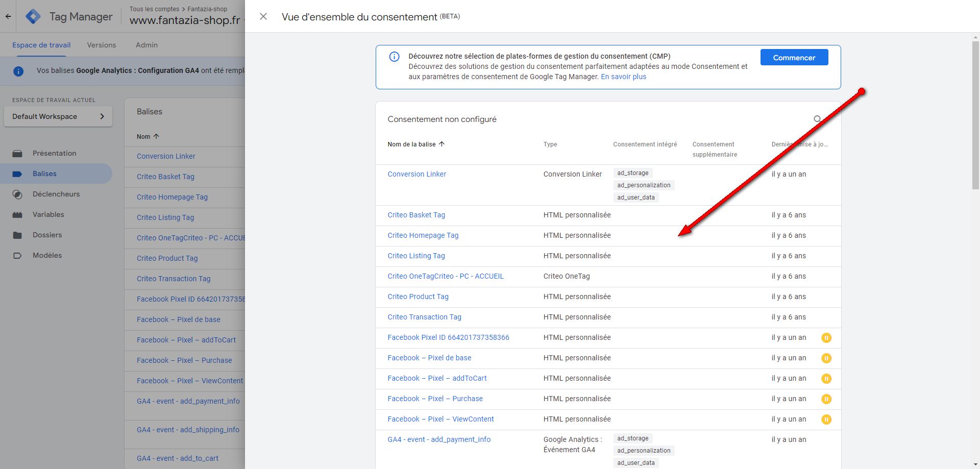The height and width of the screenshot is (469, 980).
Task: Open Conversion Linker tag in consent table
Action: click(416, 174)
